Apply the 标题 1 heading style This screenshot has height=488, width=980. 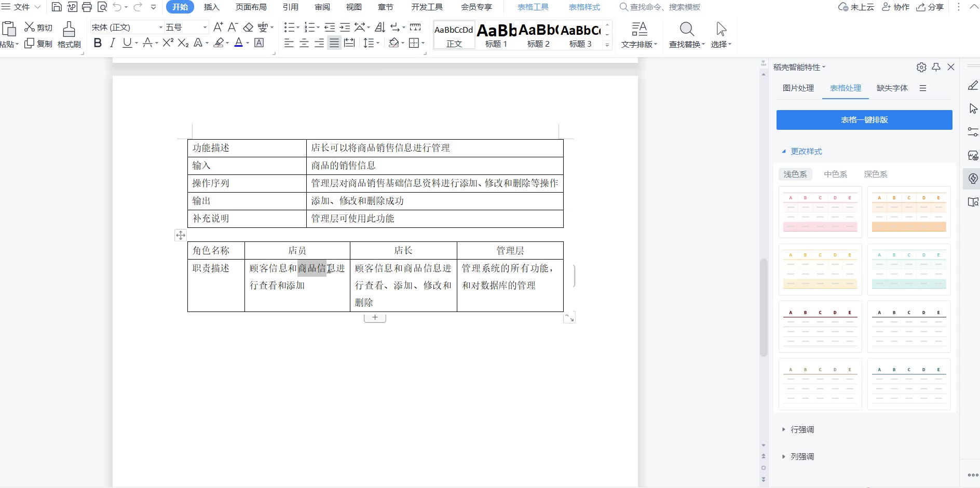click(496, 35)
